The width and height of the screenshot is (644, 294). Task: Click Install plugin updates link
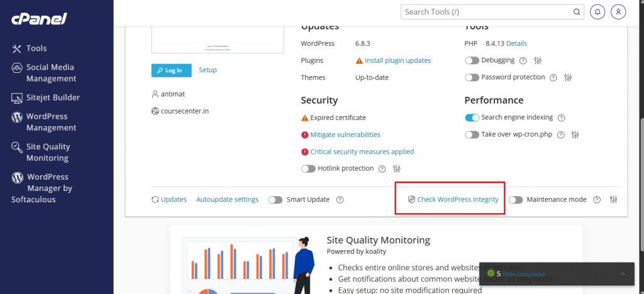click(x=397, y=61)
